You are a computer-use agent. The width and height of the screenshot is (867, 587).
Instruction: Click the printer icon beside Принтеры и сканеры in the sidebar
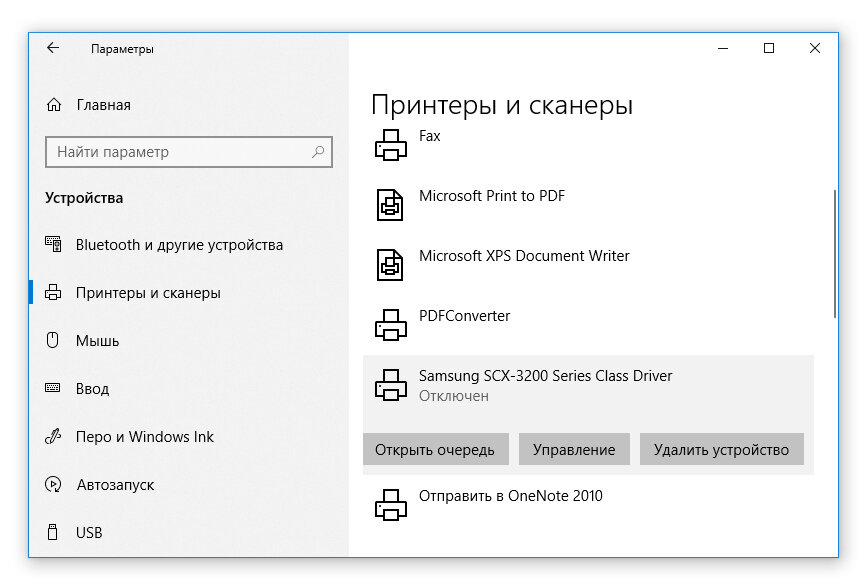(x=53, y=292)
